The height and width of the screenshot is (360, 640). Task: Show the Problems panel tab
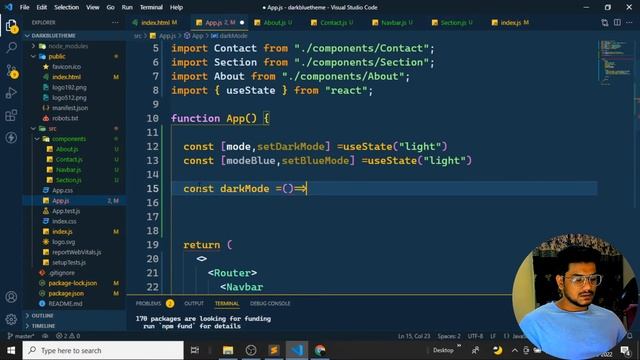(154, 304)
